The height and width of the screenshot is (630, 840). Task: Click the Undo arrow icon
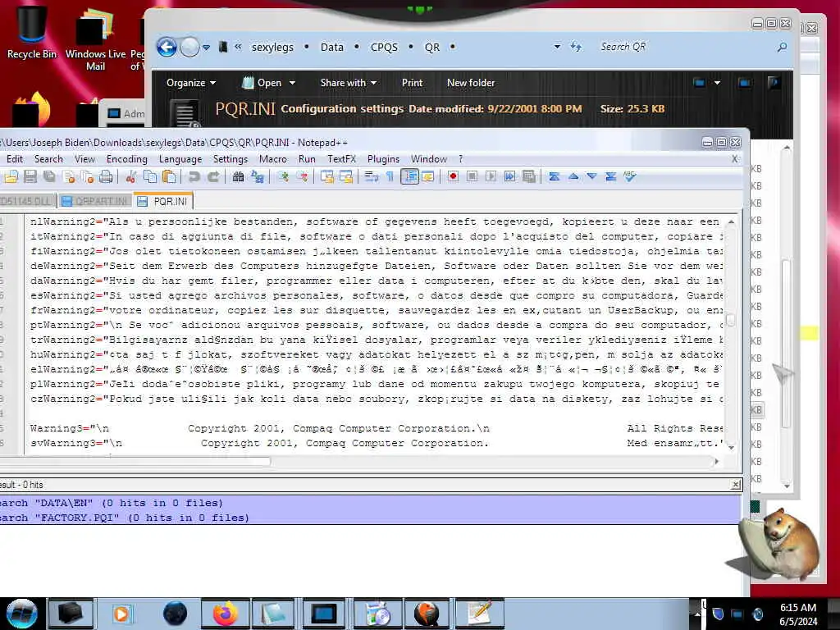(x=194, y=176)
